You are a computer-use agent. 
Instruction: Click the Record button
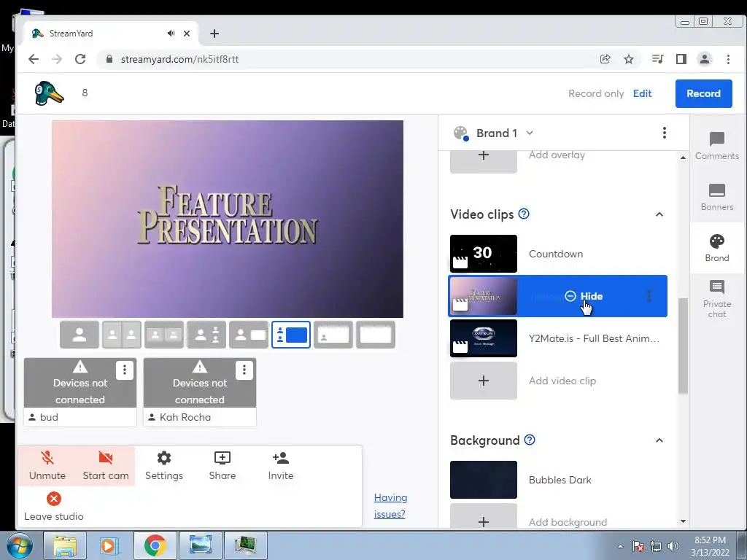tap(703, 93)
